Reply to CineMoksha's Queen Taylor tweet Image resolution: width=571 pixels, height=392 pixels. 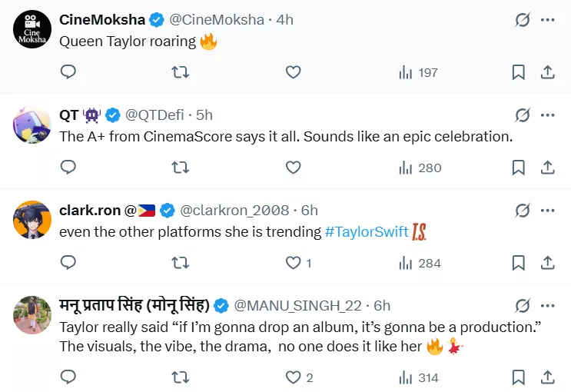click(x=68, y=72)
